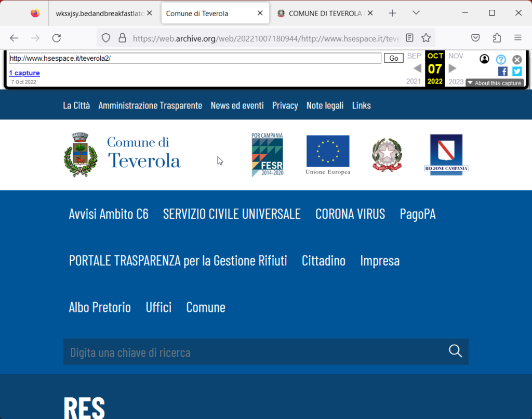Open the Firefox extensions puzzle icon
This screenshot has height=419, width=532.
pos(497,38)
